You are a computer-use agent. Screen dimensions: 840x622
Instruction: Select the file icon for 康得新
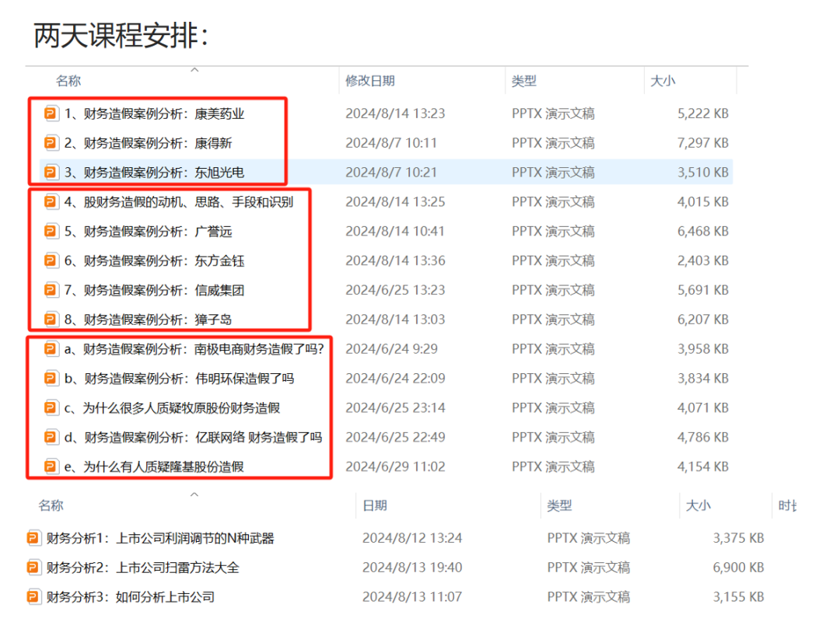[51, 143]
